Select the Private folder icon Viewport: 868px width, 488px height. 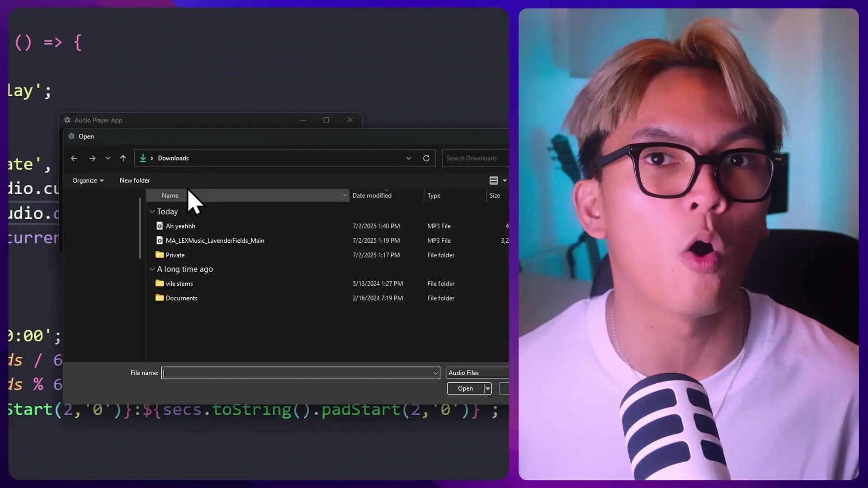point(160,255)
